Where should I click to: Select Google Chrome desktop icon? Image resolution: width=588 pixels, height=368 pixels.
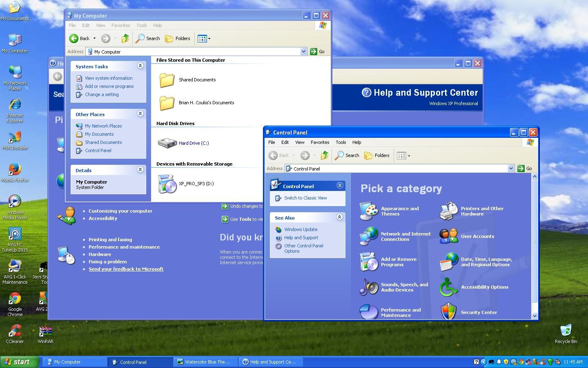click(15, 305)
